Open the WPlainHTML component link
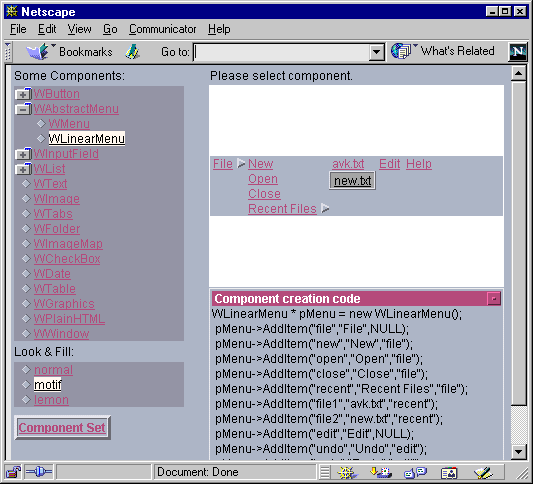Viewport: 533px width, 484px height. [69, 319]
